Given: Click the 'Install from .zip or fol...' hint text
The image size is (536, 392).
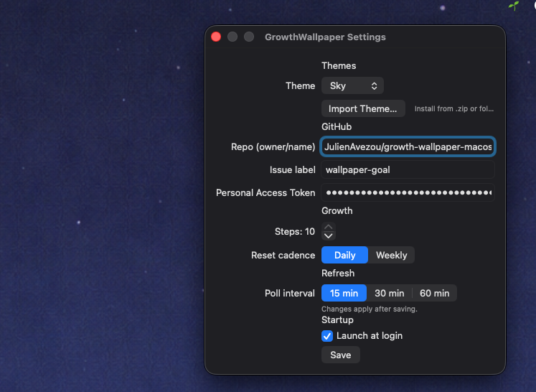Looking at the screenshot, I should click(x=454, y=109).
